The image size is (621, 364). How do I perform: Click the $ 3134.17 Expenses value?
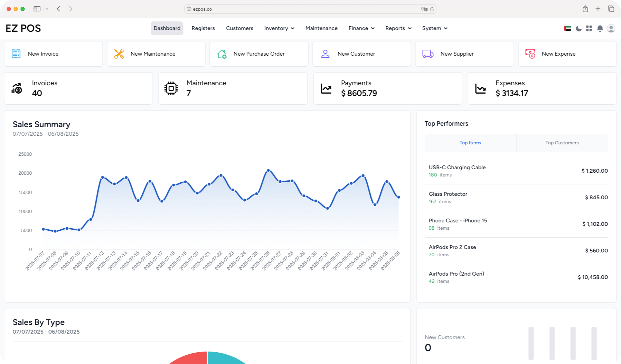(x=512, y=93)
